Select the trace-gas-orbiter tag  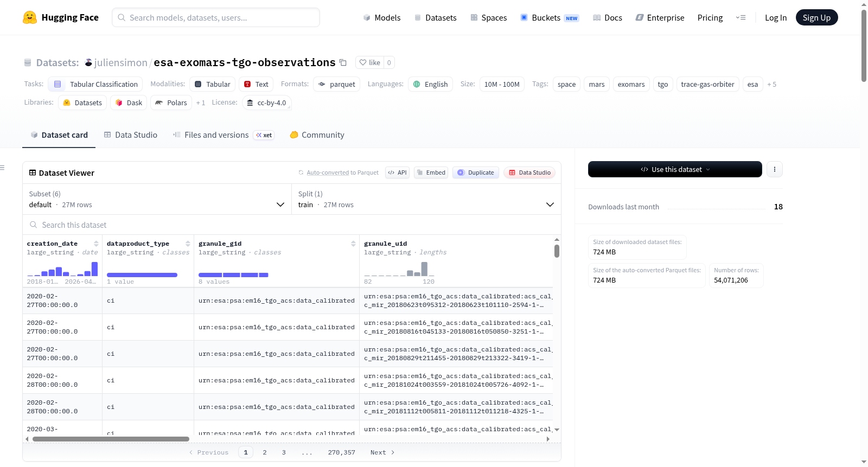[707, 84]
